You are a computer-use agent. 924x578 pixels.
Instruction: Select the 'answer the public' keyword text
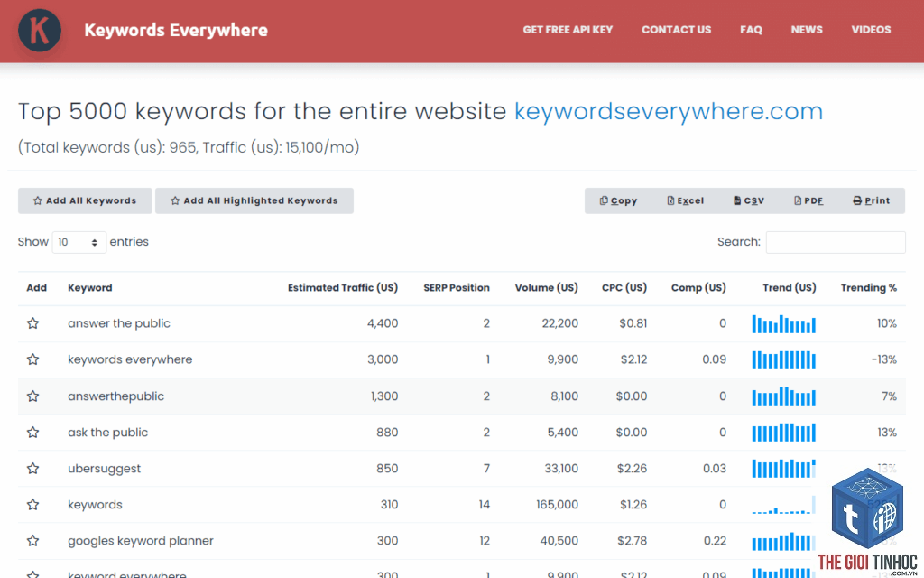point(119,323)
